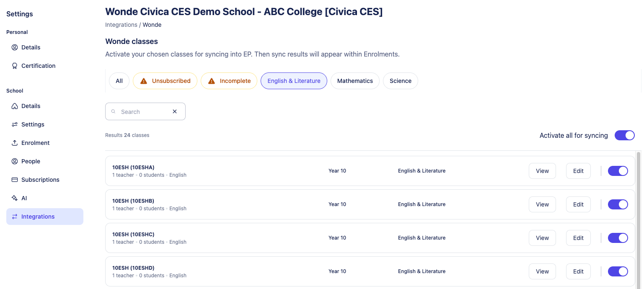Switch off the 10ESH (10ESHD) sync toggle
Viewport: 644px width, 289px height.
click(x=618, y=271)
